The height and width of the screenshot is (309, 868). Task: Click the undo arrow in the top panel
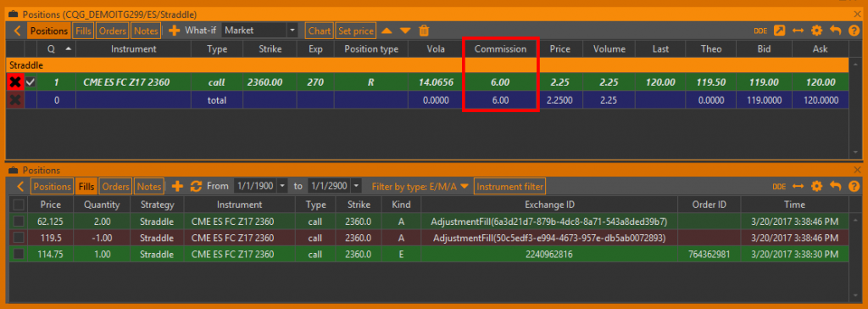(835, 31)
